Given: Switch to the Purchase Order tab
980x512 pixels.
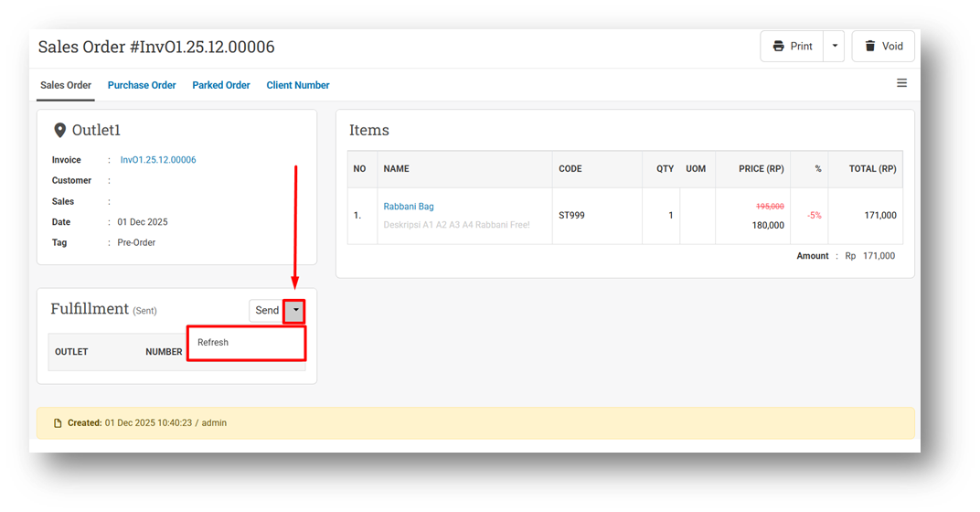Looking at the screenshot, I should (x=142, y=85).
